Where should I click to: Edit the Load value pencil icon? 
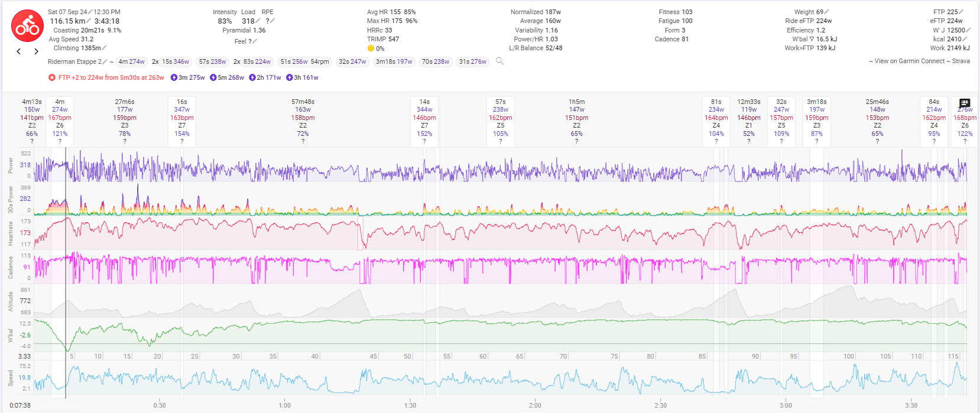[x=258, y=21]
